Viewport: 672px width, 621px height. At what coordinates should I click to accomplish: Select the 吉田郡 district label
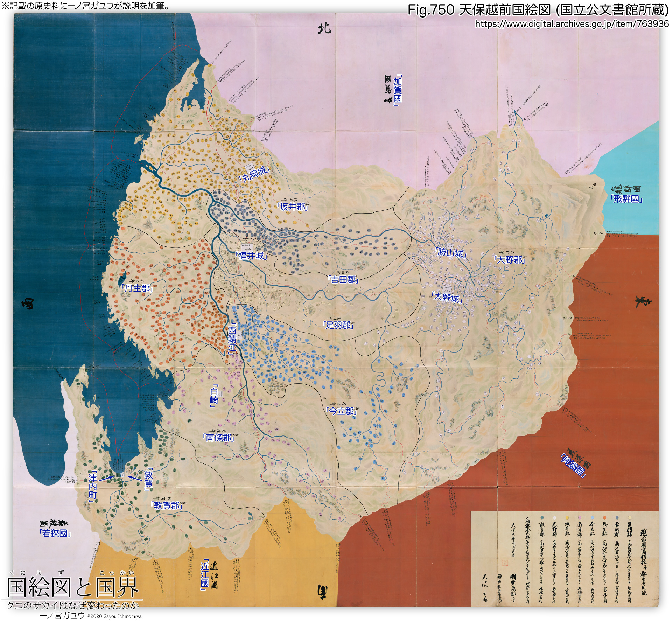pos(343,279)
